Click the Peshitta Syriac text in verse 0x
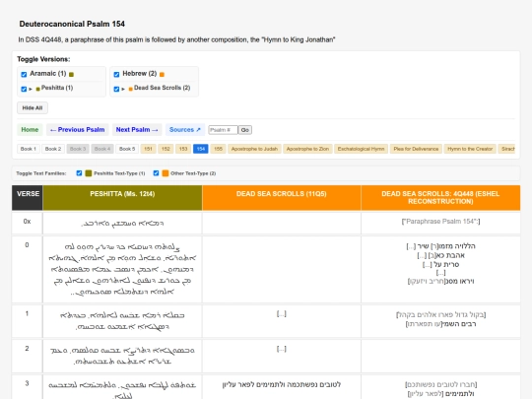Screen dimensions: 532x399 122,224
